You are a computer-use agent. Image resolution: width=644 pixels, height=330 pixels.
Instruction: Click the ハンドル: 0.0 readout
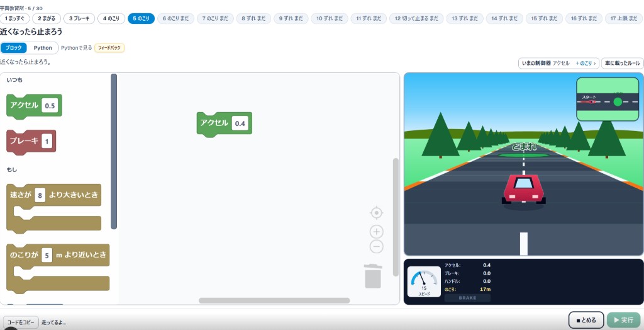click(x=467, y=281)
